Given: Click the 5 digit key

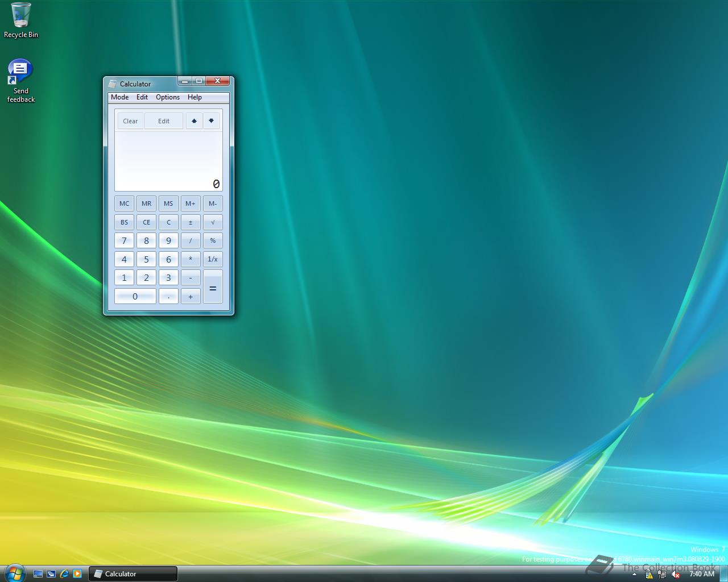Looking at the screenshot, I should click(x=147, y=259).
